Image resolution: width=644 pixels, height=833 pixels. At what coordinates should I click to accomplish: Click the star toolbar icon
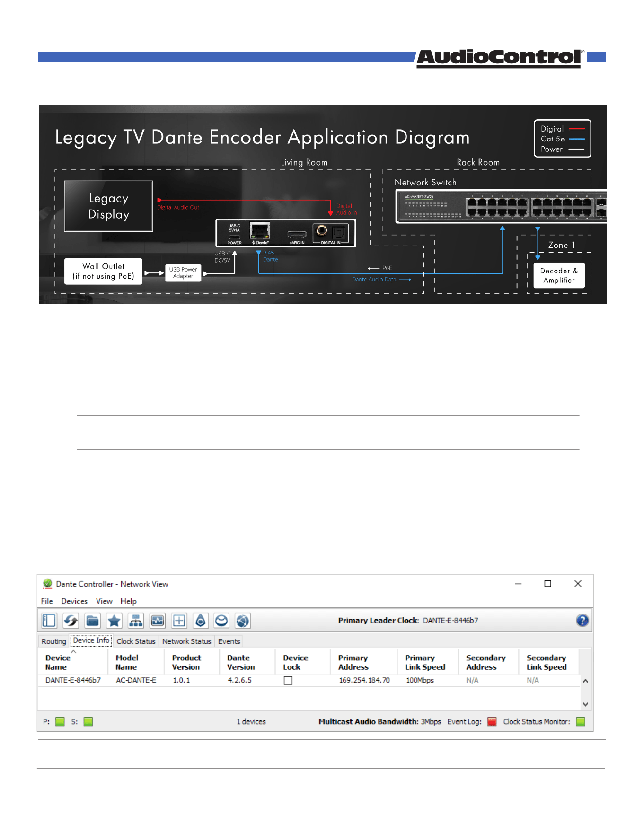coord(114,620)
